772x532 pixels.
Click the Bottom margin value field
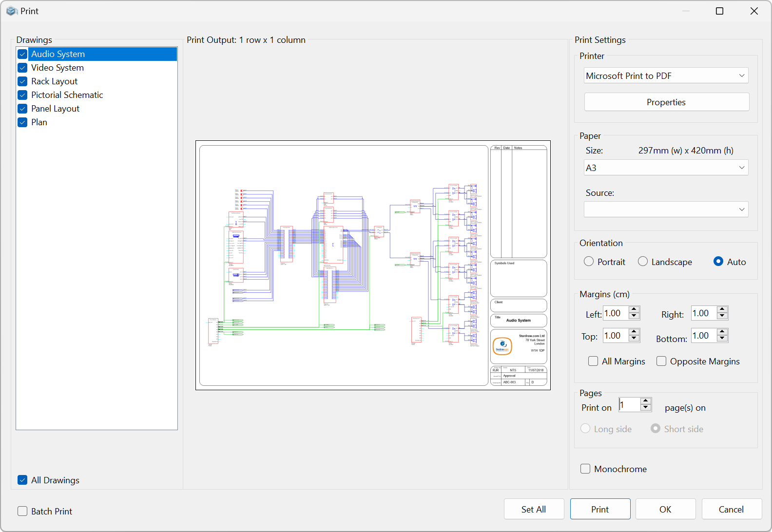704,335
